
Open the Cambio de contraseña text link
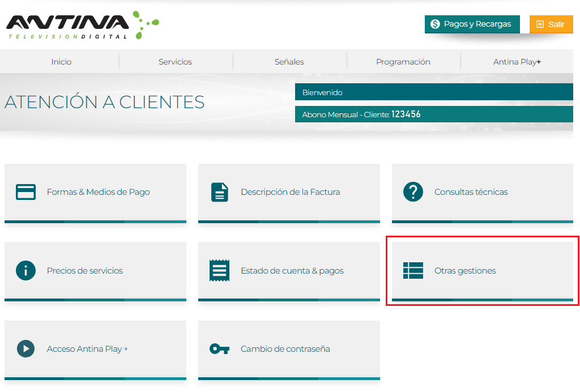(285, 349)
